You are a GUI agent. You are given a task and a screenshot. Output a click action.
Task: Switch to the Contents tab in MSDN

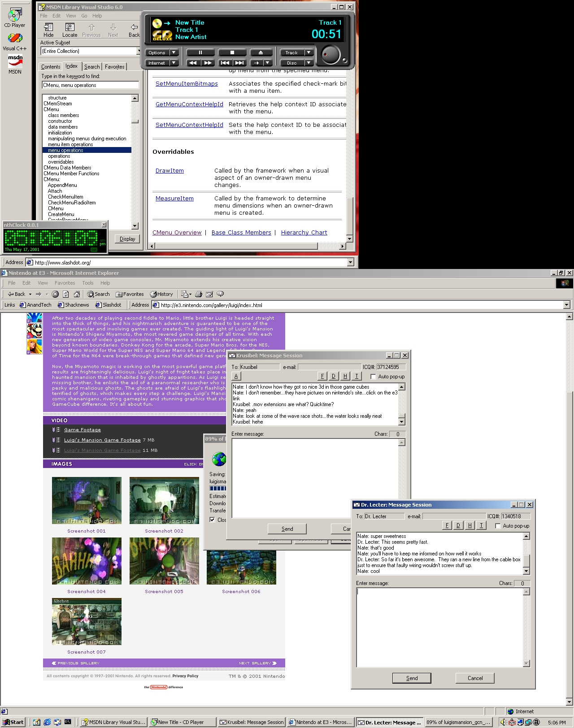point(51,66)
